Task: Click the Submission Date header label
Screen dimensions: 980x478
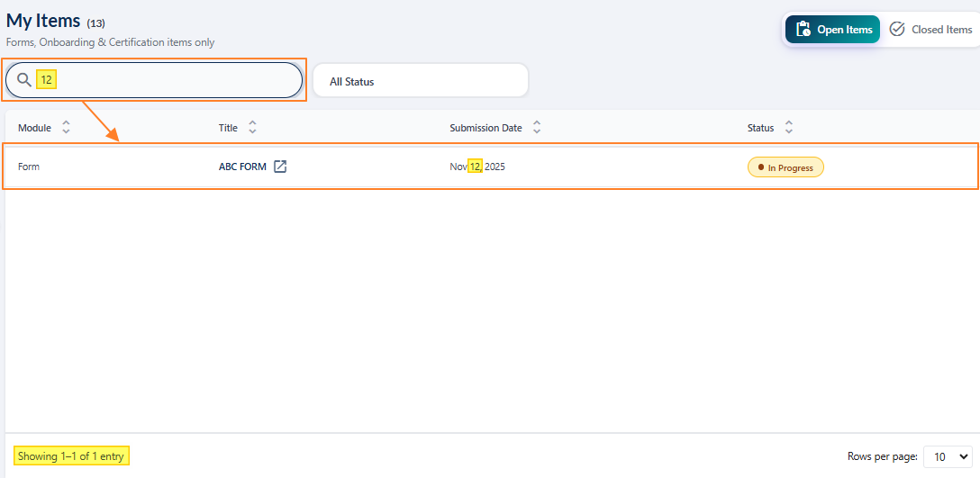Action: pyautogui.click(x=485, y=128)
